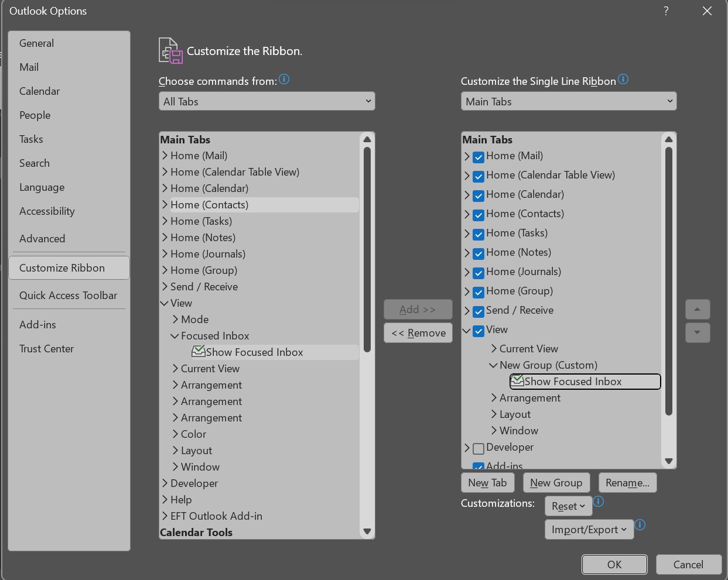Click the New Group button
Viewport: 728px width, 580px height.
556,483
